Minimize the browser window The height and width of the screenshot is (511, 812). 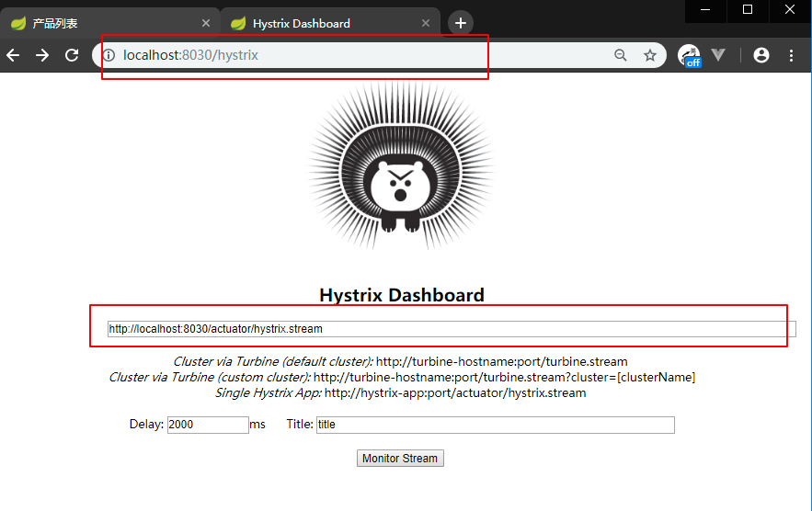point(705,10)
